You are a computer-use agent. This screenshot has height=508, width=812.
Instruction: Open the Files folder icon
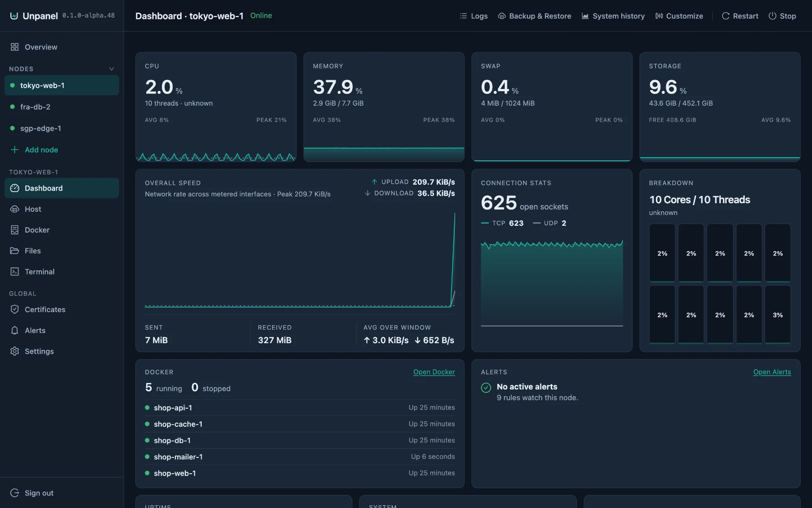tap(14, 251)
